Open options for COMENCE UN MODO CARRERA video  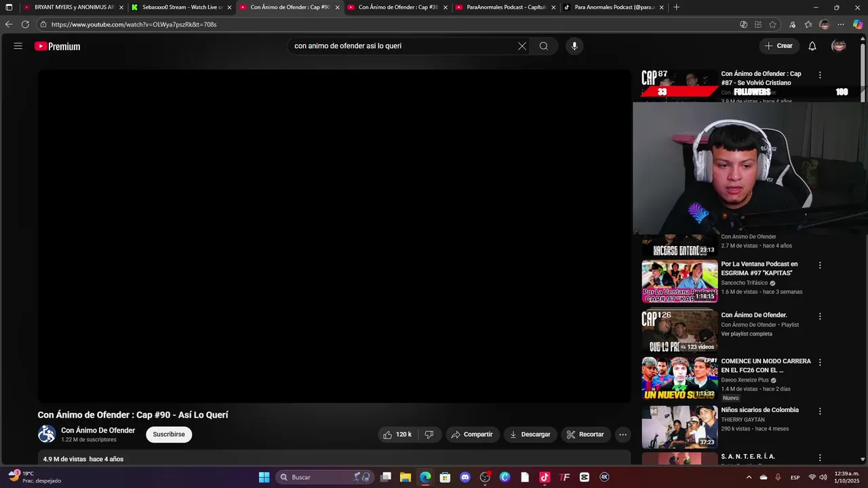click(x=820, y=363)
